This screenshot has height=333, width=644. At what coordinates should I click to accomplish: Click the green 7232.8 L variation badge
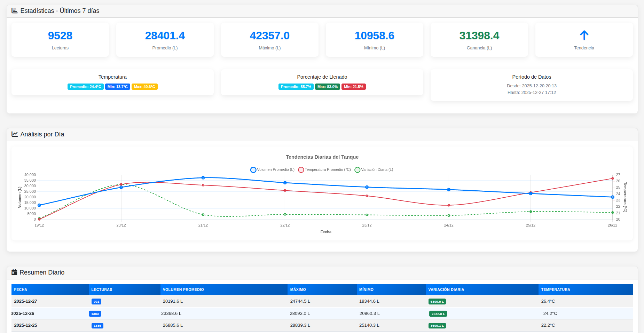pyautogui.click(x=438, y=314)
